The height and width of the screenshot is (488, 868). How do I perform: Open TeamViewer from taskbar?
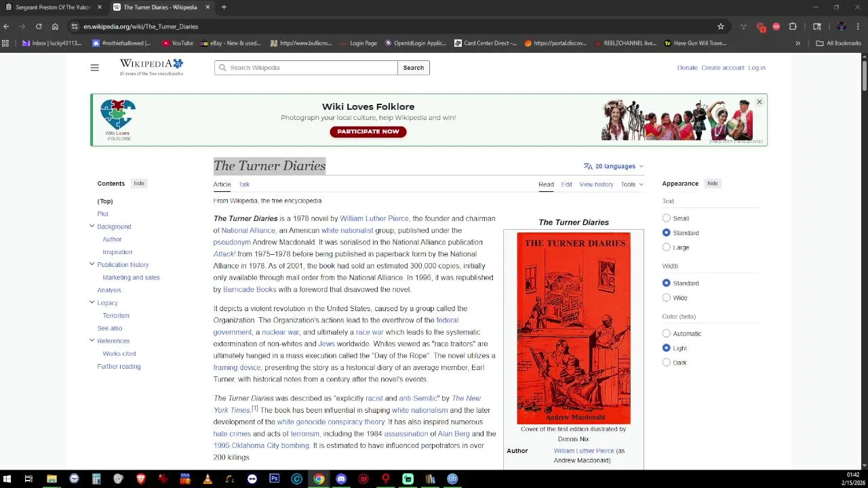(x=252, y=479)
